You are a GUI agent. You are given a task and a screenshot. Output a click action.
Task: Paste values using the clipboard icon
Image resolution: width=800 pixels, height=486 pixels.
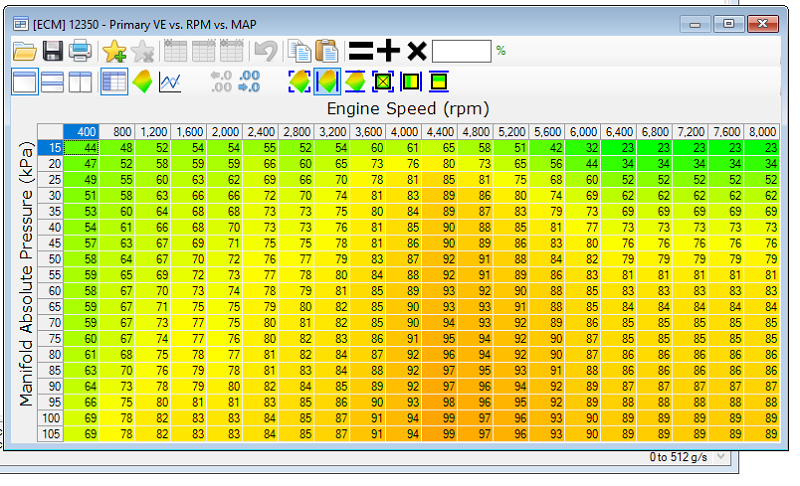[x=327, y=51]
